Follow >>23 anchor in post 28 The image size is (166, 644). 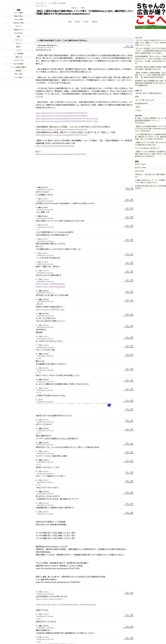tap(38, 465)
